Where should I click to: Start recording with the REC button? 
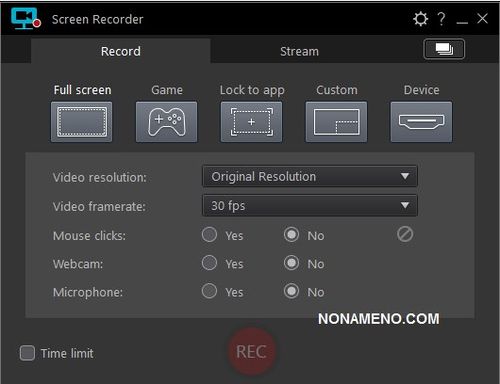point(252,352)
